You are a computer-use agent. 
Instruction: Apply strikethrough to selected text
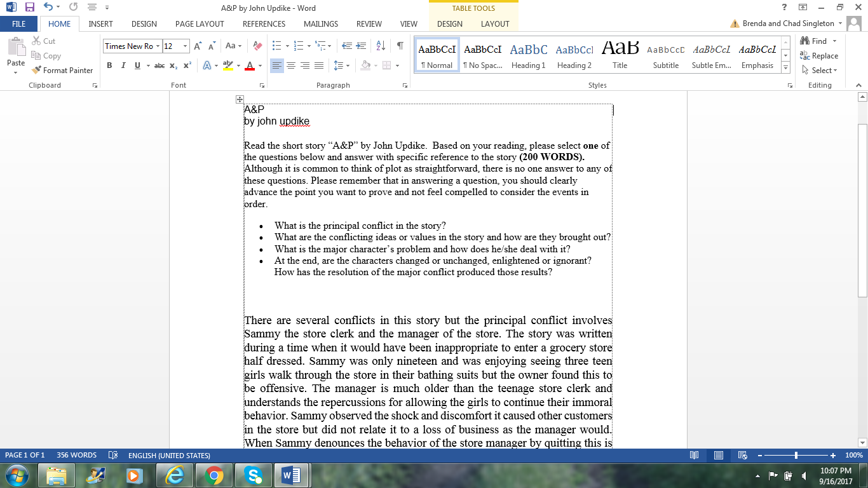pyautogui.click(x=158, y=65)
